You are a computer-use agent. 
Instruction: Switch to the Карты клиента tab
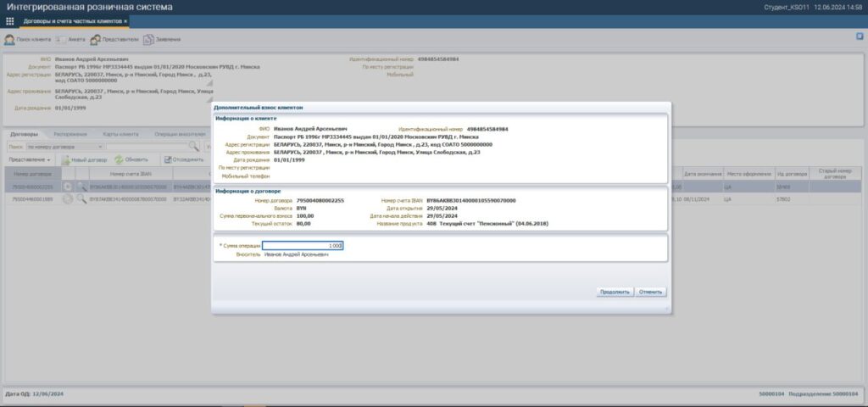(x=120, y=134)
